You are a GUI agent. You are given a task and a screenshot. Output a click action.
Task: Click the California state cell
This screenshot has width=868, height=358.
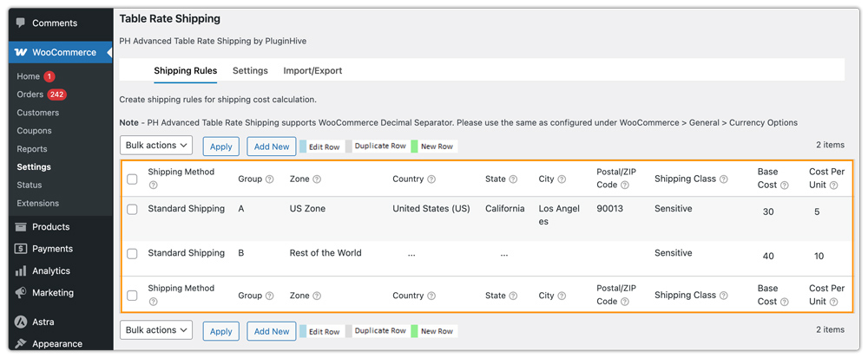505,209
